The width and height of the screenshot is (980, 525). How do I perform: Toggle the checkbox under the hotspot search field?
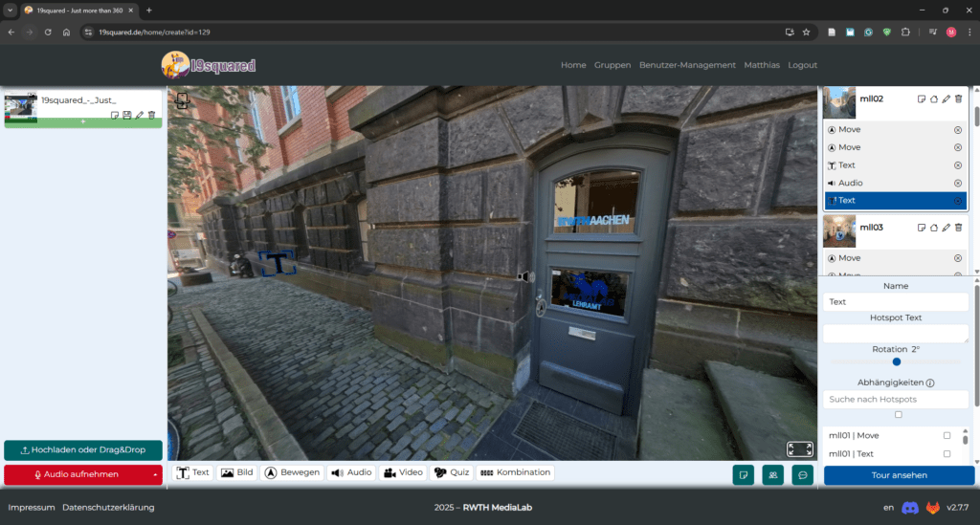pyautogui.click(x=896, y=415)
